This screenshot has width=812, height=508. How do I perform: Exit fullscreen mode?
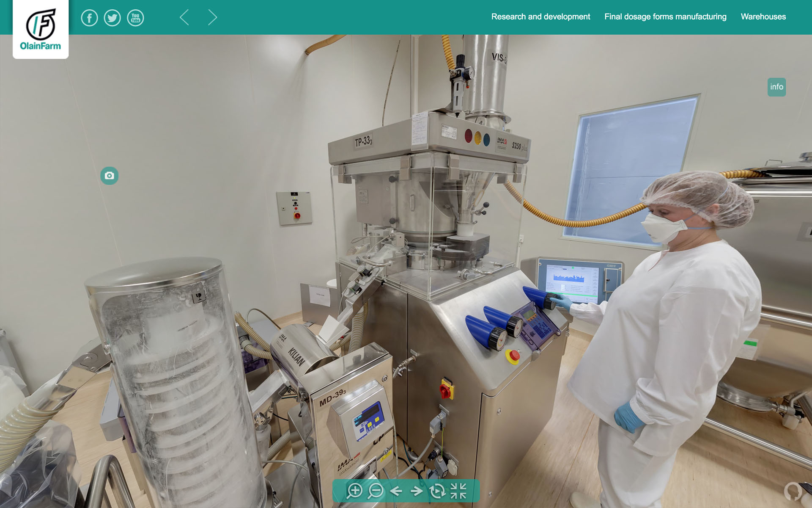pos(458,491)
